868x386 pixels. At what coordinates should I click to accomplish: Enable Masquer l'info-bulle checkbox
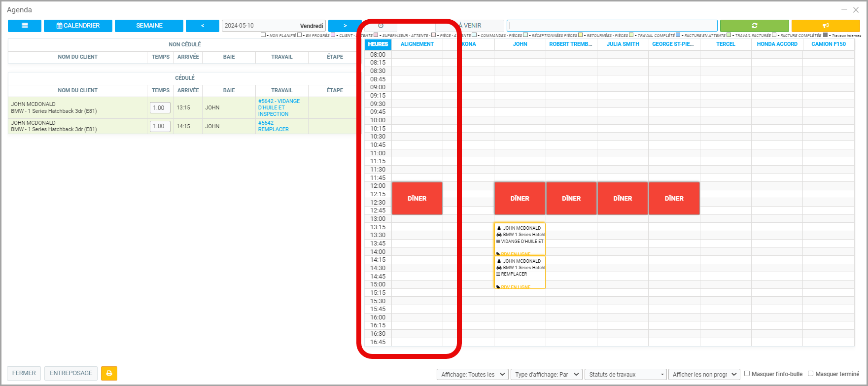(747, 374)
